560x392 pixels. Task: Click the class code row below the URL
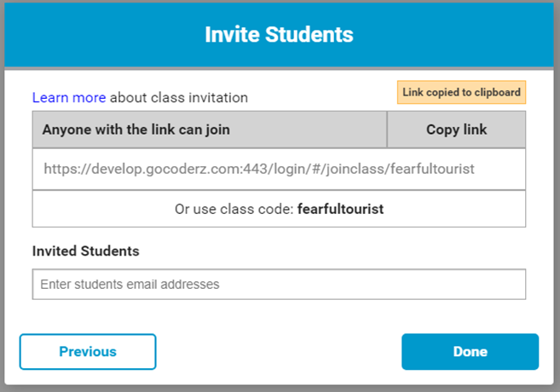click(279, 209)
